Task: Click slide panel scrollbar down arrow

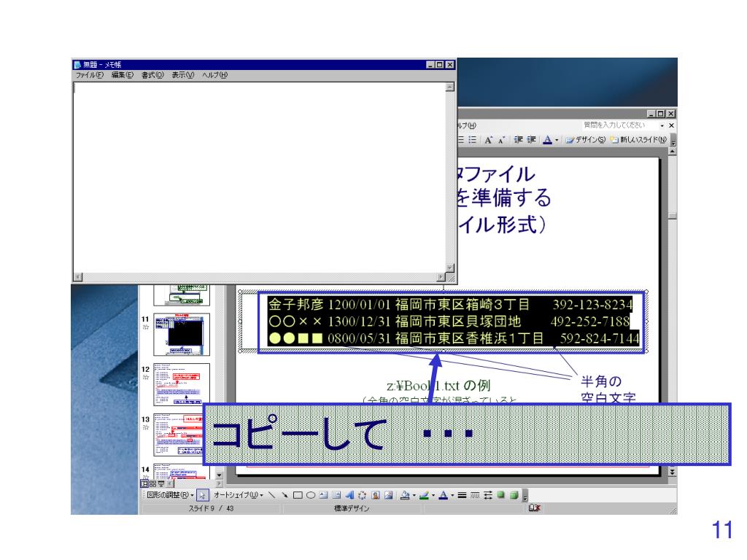Action: (219, 475)
